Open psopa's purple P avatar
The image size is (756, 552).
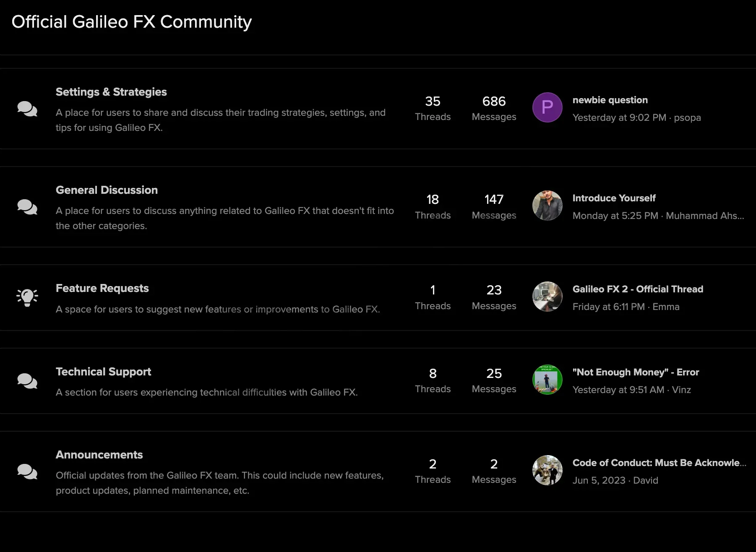(547, 107)
